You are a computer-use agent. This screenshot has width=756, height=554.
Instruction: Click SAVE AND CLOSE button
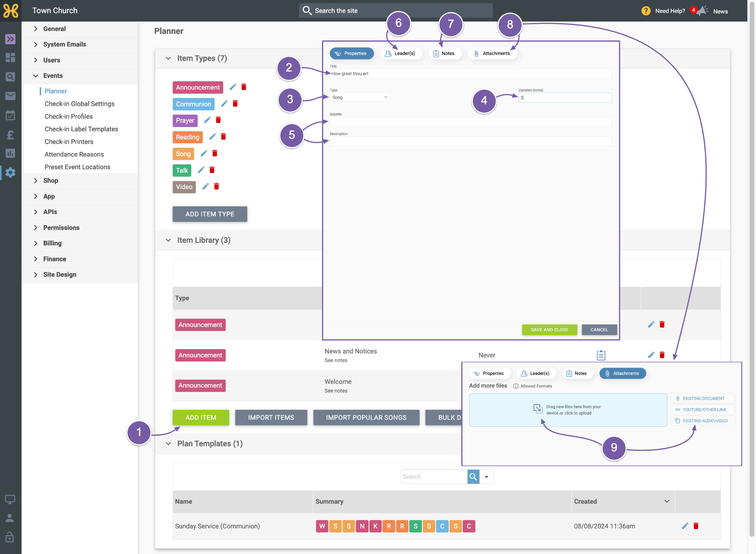(550, 330)
